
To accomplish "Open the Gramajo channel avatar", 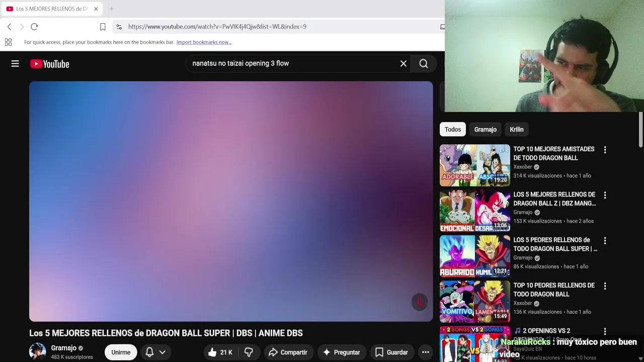I will tap(37, 351).
